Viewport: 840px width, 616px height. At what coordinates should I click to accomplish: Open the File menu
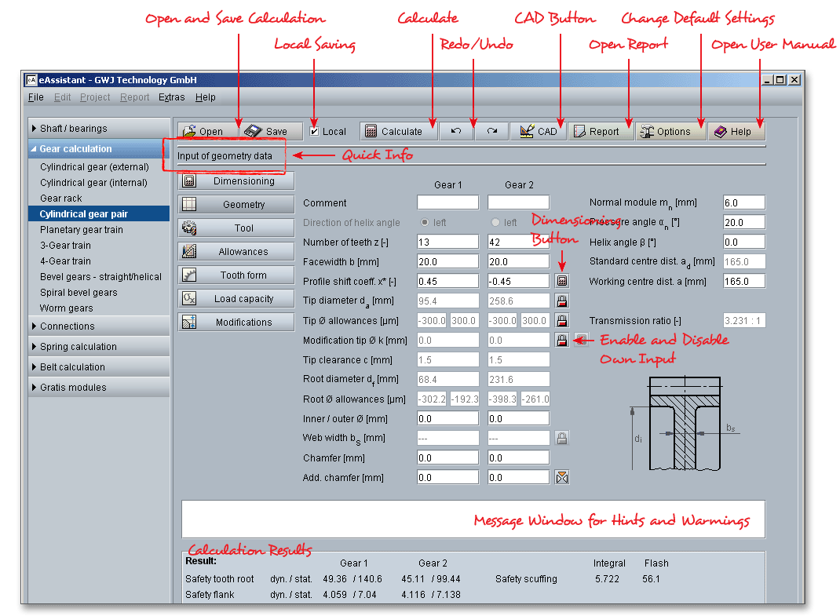click(36, 97)
